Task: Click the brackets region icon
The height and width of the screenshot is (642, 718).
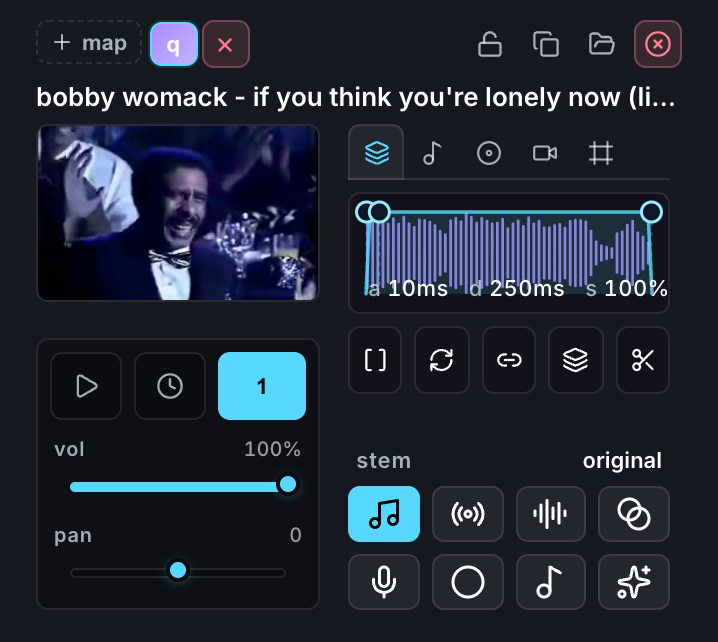Action: 375,360
